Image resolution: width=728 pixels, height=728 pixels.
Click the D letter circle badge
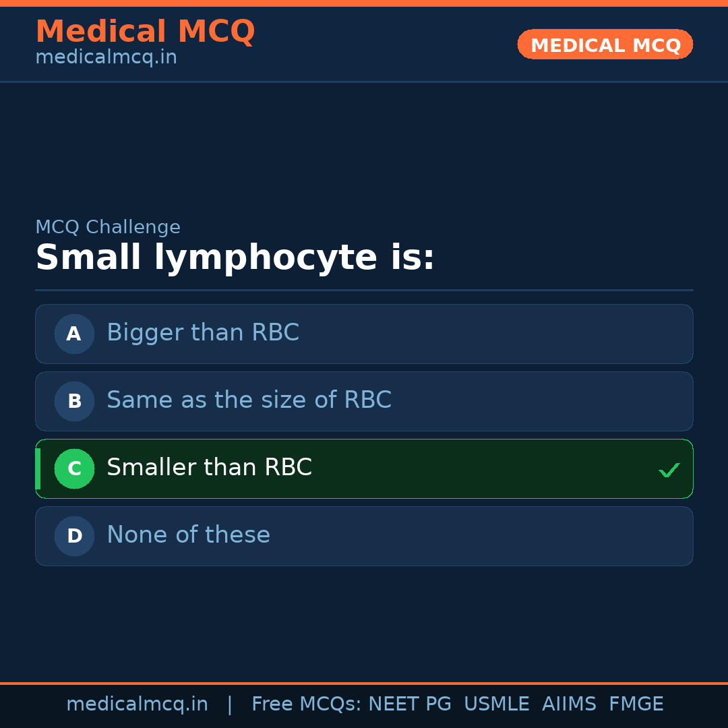point(74,536)
